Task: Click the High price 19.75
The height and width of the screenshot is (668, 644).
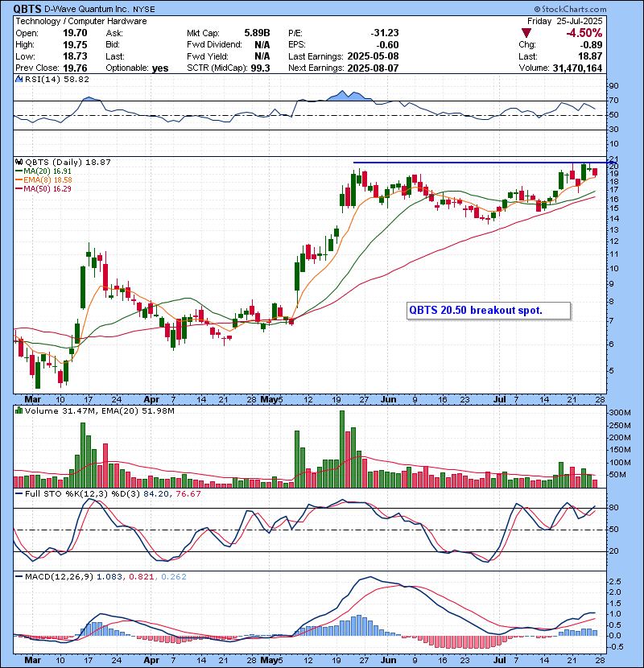Action: pyautogui.click(x=75, y=45)
